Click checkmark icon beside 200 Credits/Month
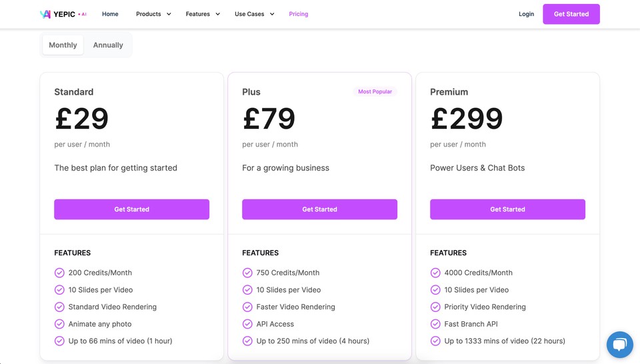Image resolution: width=640 pixels, height=364 pixels. click(x=59, y=273)
